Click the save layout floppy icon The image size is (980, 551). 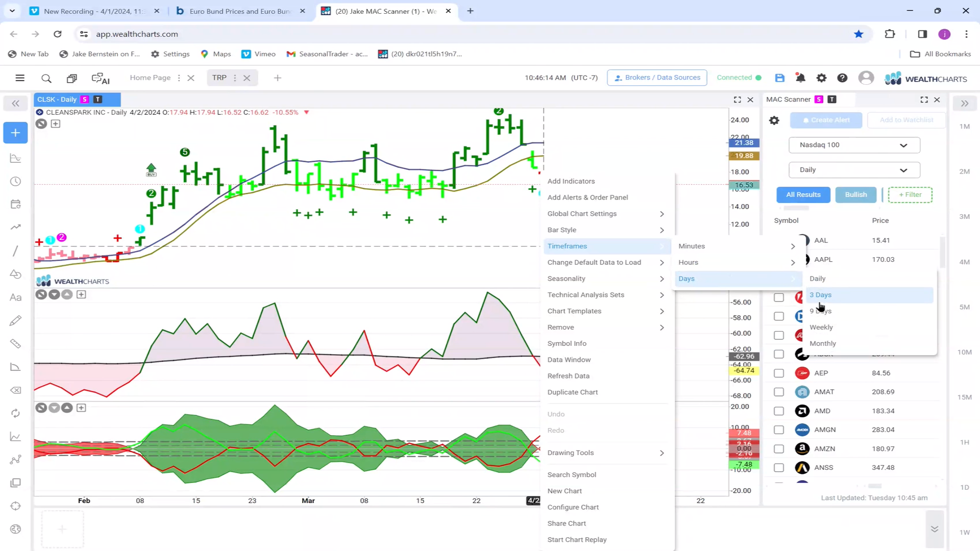click(x=779, y=78)
